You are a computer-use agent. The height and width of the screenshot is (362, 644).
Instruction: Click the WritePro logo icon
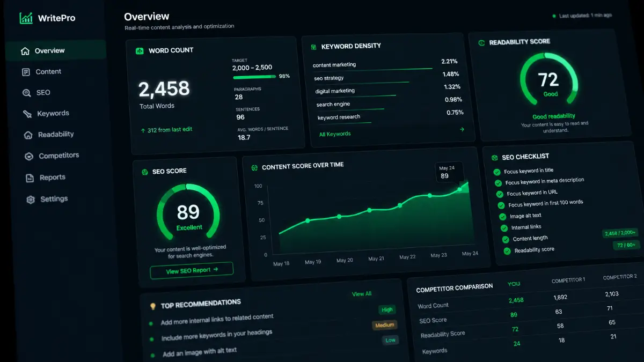(x=25, y=17)
